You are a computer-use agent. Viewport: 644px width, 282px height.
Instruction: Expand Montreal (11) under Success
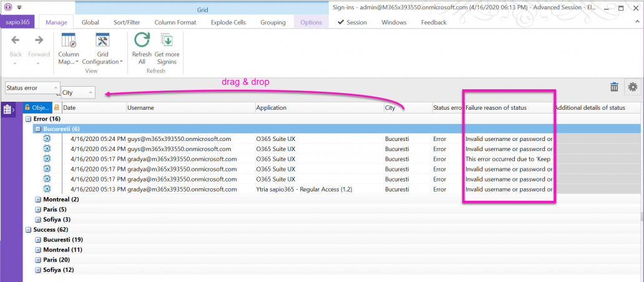(39, 250)
